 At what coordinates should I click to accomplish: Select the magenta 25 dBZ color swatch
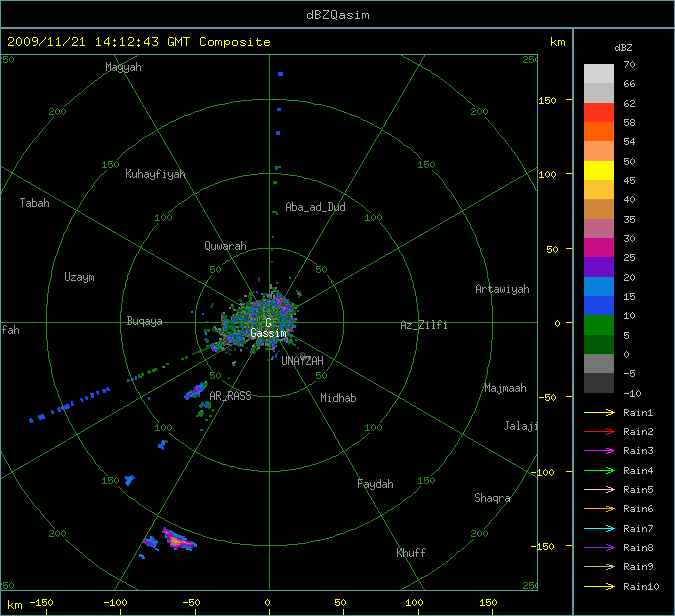(x=599, y=248)
